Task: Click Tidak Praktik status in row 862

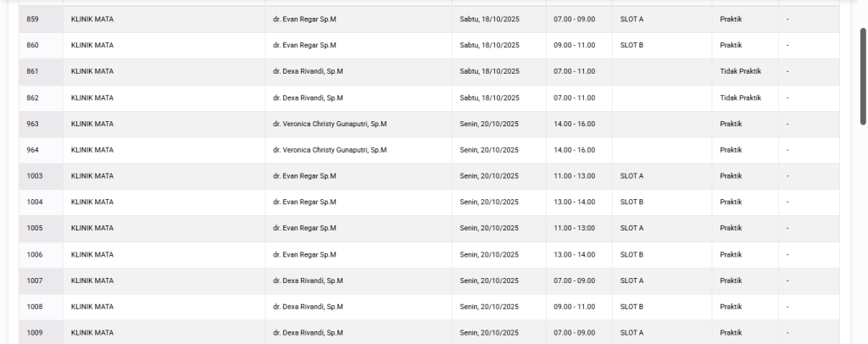Action: click(740, 97)
